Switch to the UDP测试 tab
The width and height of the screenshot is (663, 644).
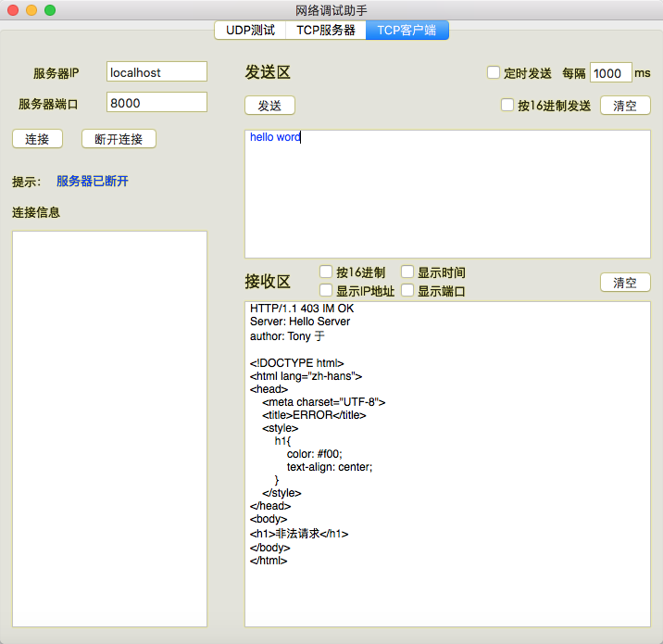pyautogui.click(x=250, y=30)
